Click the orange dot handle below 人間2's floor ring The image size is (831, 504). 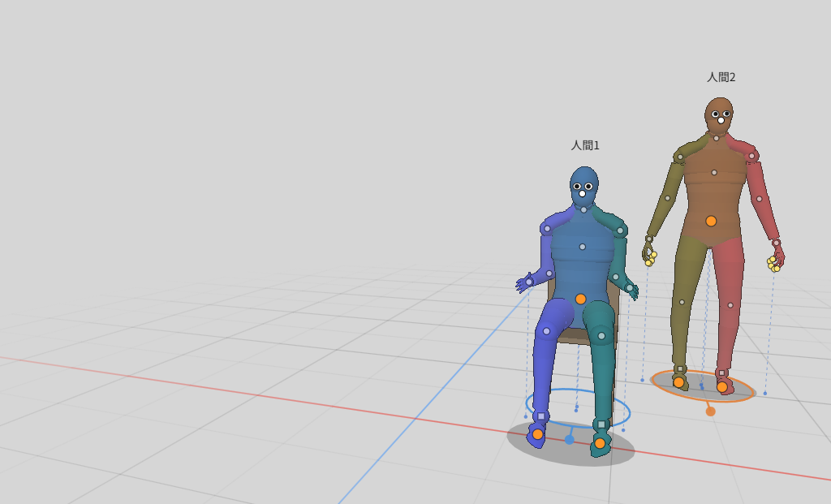coord(711,411)
